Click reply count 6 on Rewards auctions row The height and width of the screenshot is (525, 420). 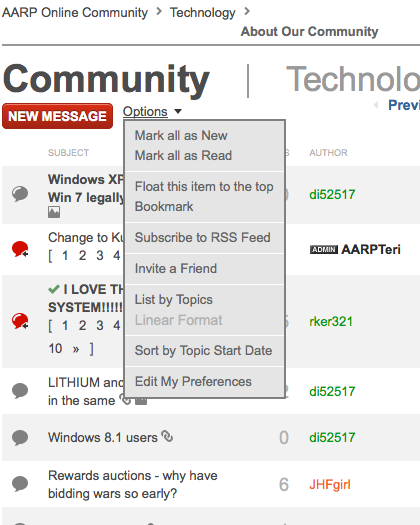[284, 484]
